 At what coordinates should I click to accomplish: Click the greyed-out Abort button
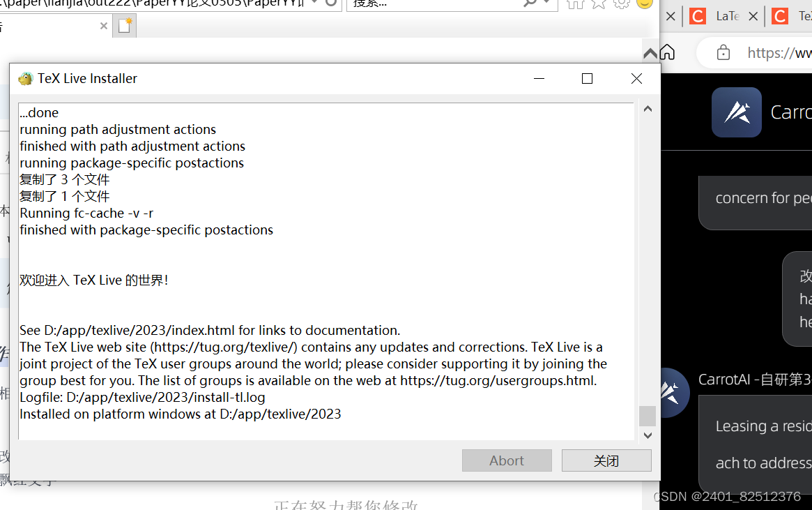click(507, 460)
